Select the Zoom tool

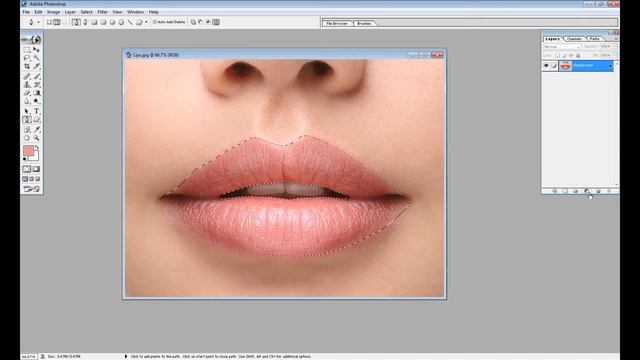(37, 138)
